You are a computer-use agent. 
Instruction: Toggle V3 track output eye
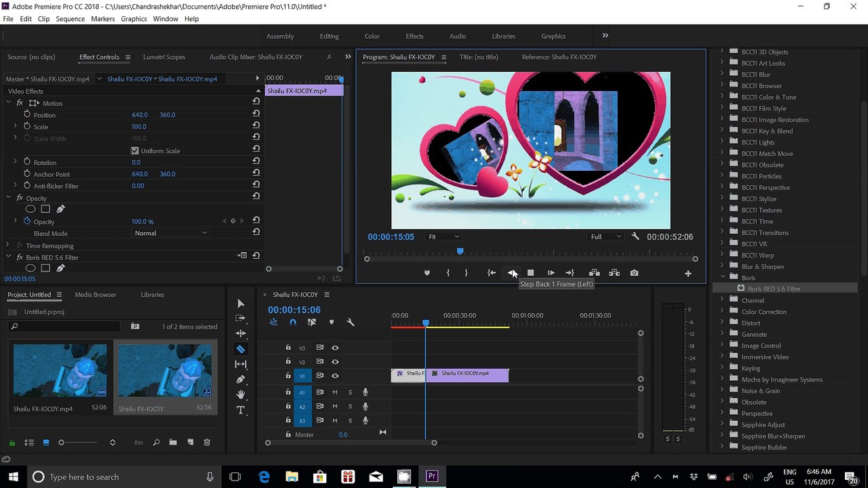point(335,348)
